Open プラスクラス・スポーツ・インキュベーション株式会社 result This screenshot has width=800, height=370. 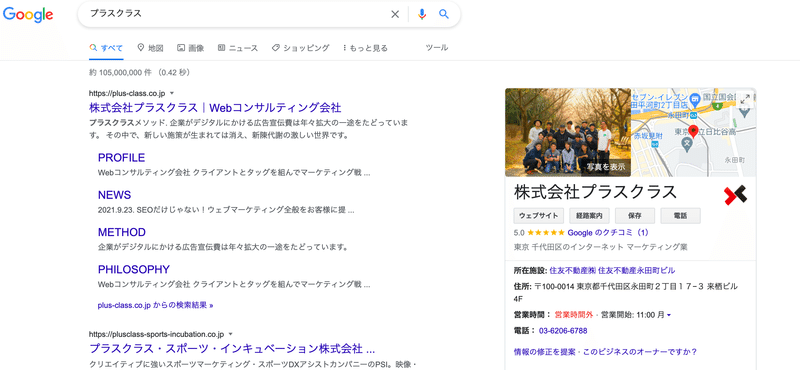click(x=232, y=349)
